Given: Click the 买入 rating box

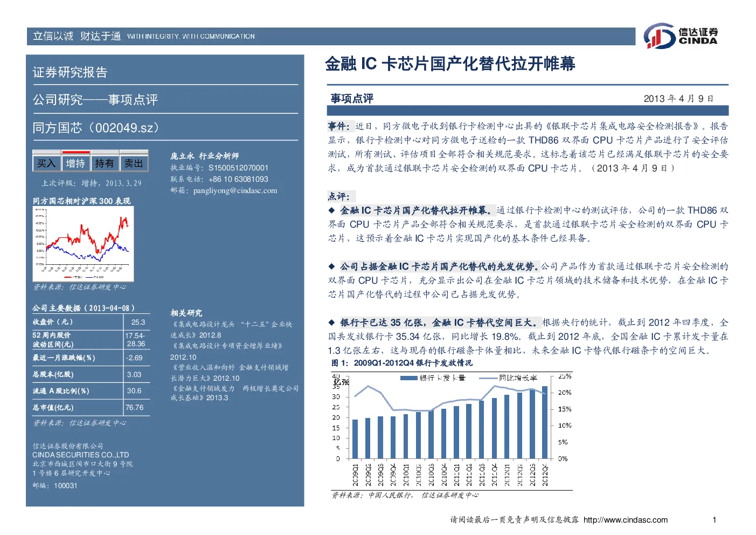Looking at the screenshot, I should click(x=46, y=163).
